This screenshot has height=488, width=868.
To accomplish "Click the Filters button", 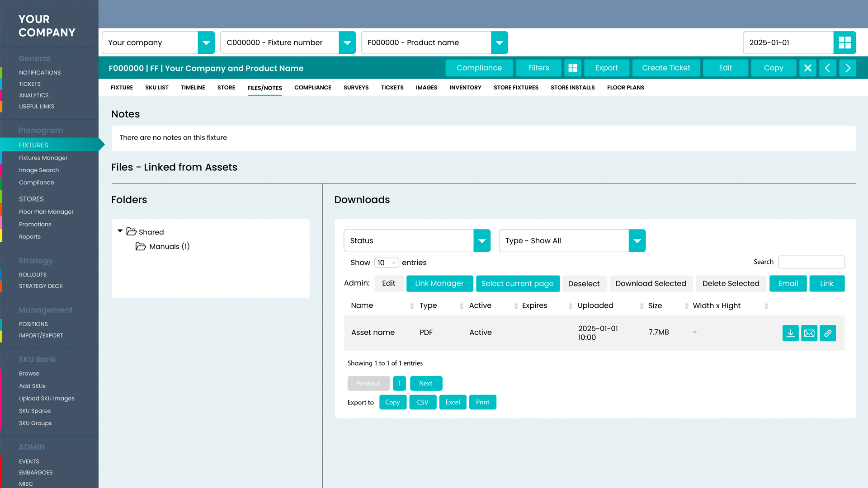I will tap(538, 68).
